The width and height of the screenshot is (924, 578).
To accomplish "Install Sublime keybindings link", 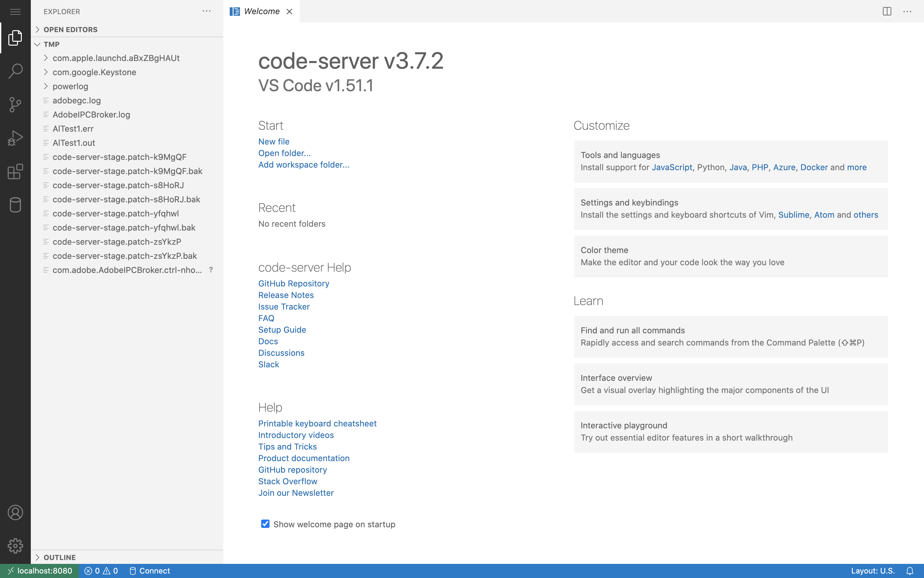I will click(x=793, y=215).
